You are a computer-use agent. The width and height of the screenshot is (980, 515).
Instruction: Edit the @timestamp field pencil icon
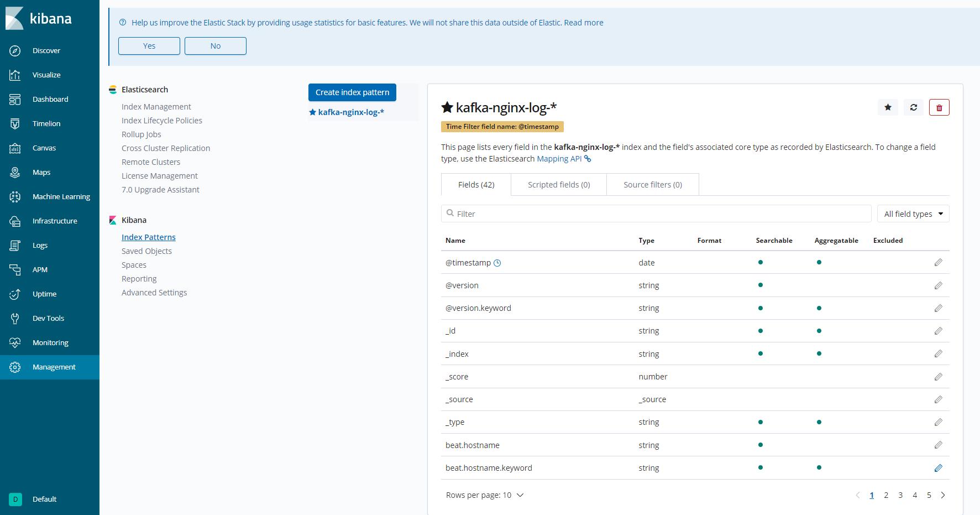(x=938, y=262)
